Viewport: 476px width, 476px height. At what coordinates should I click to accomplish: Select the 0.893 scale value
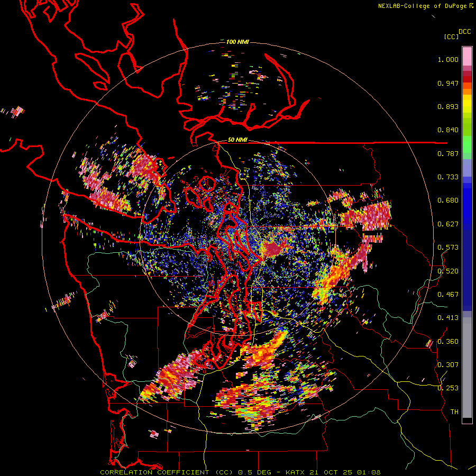click(x=448, y=106)
